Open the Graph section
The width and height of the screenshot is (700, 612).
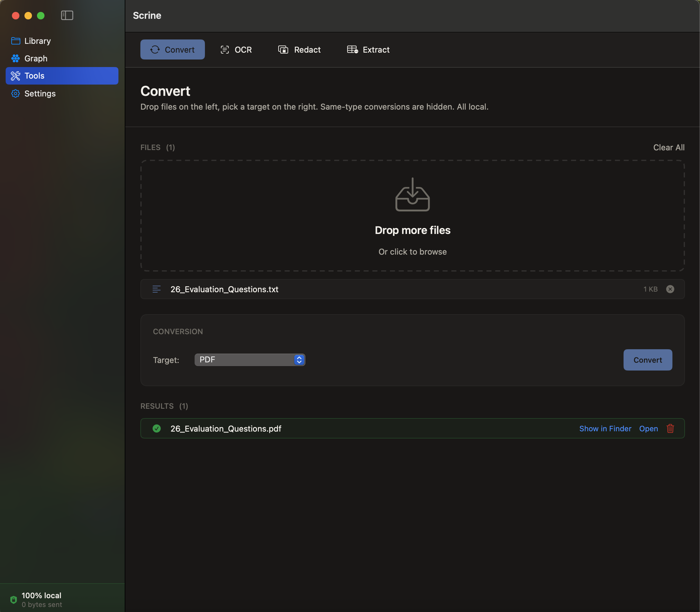(62, 58)
